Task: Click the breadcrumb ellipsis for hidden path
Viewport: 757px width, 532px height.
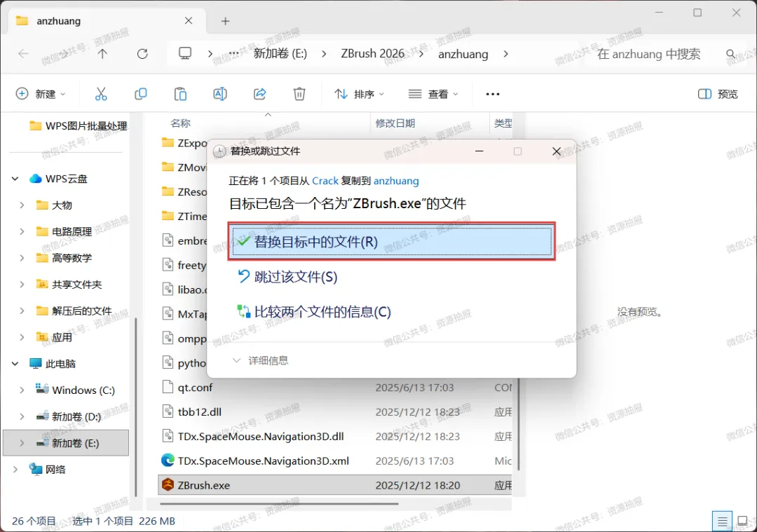Action: click(x=233, y=53)
